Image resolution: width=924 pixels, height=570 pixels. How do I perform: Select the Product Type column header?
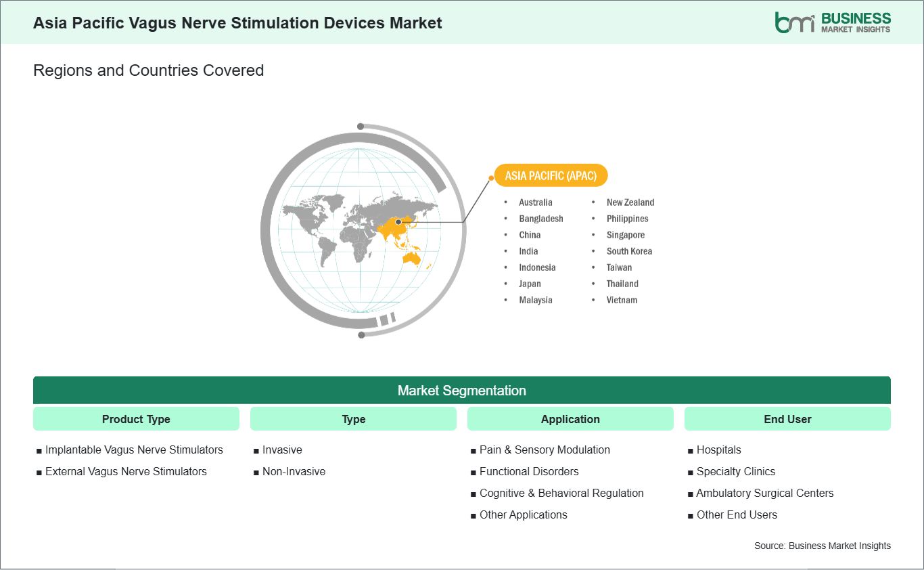136,419
